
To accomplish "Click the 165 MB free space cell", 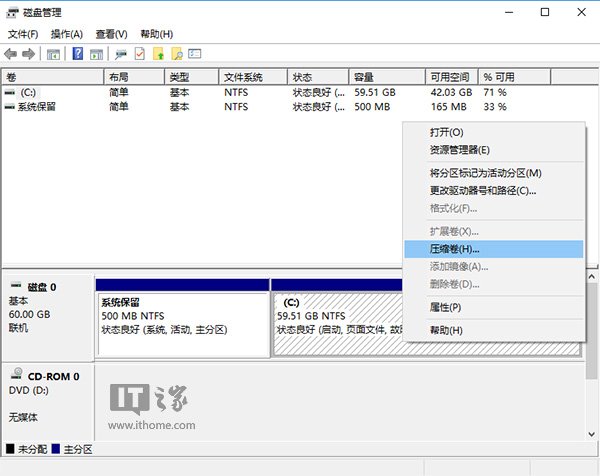I will click(449, 107).
